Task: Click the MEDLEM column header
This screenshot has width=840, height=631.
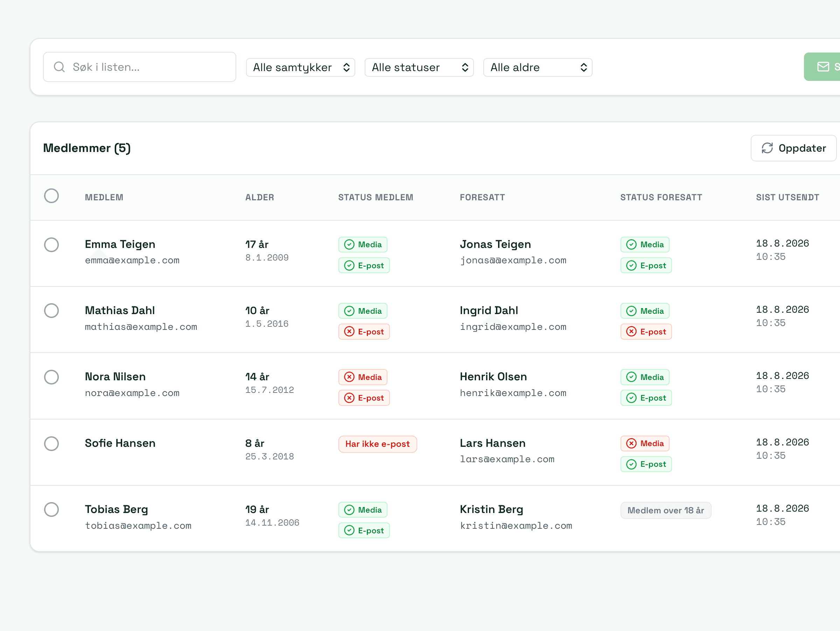Action: (104, 197)
